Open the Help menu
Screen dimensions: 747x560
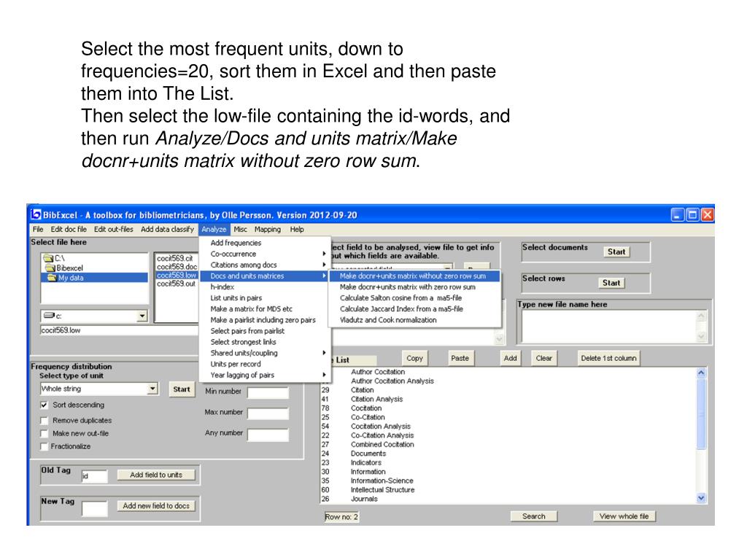click(297, 229)
